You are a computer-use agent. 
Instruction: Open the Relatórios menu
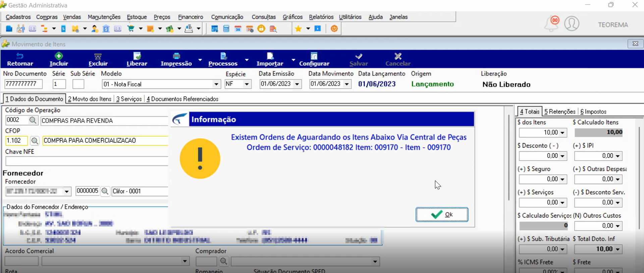pyautogui.click(x=321, y=17)
